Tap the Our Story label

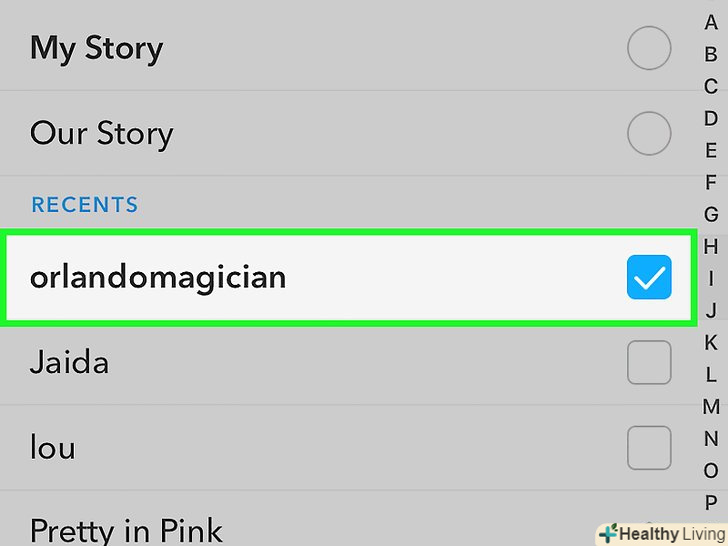[x=102, y=134]
